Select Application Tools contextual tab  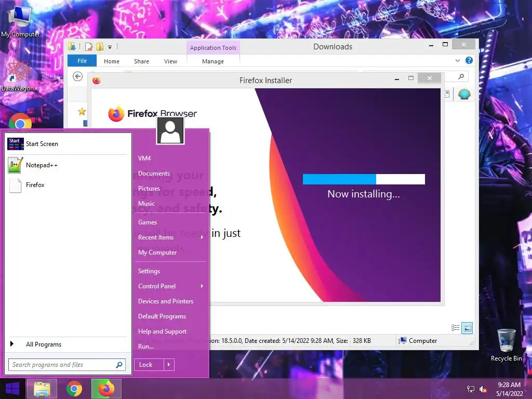(x=213, y=48)
